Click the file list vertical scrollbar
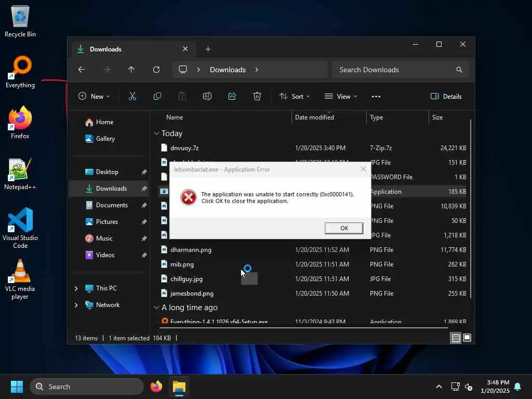 tap(471, 209)
